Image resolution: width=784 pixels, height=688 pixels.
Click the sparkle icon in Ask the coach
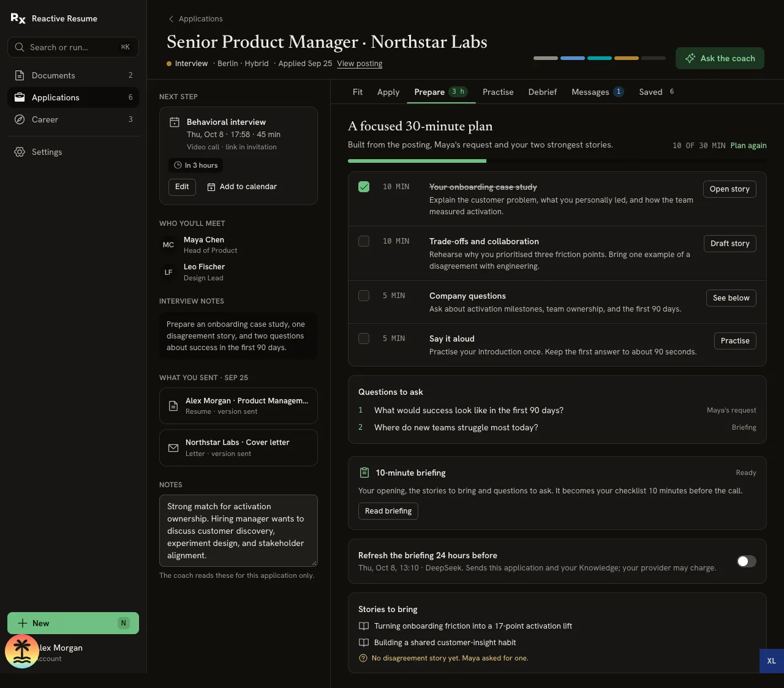tap(690, 58)
